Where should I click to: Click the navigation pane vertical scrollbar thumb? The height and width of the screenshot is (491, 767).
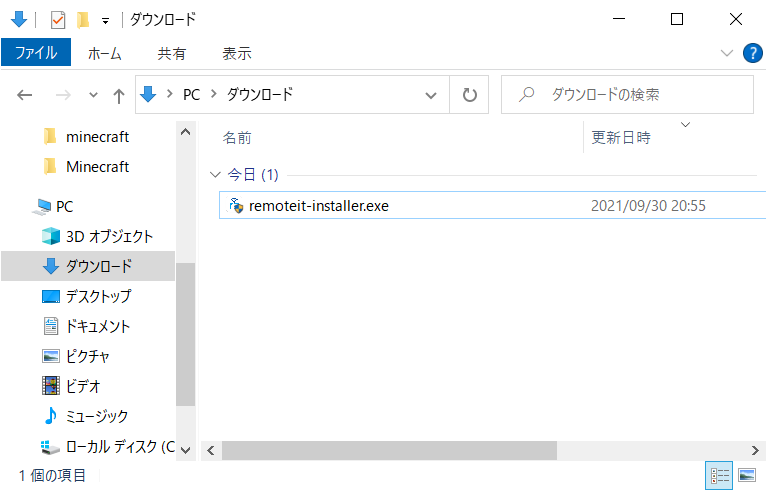[185, 335]
